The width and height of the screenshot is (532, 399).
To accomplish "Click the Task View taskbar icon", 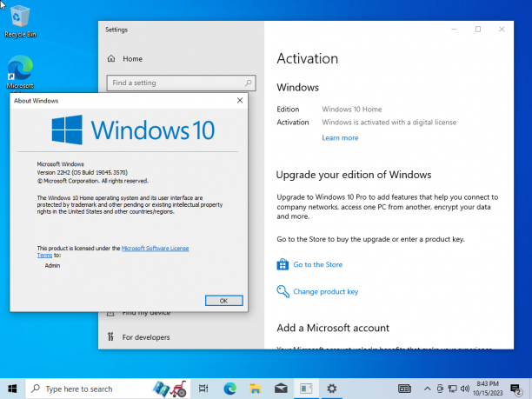I will click(203, 389).
